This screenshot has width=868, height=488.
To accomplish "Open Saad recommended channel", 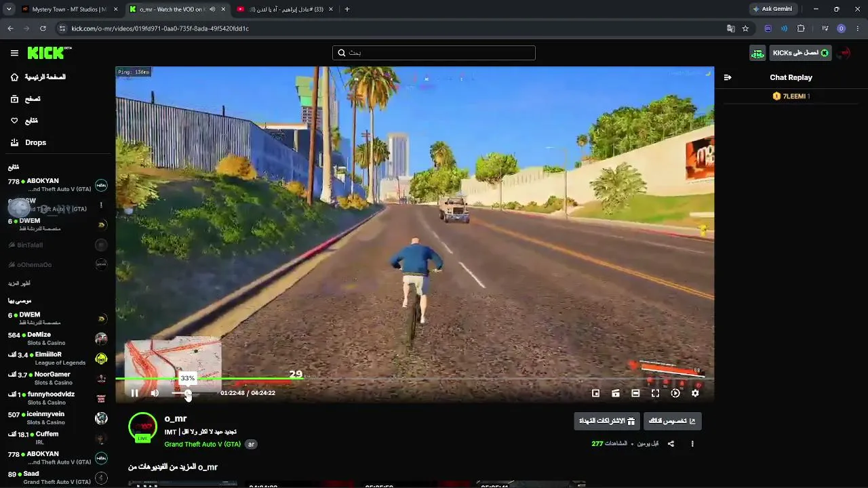I will 58,478.
